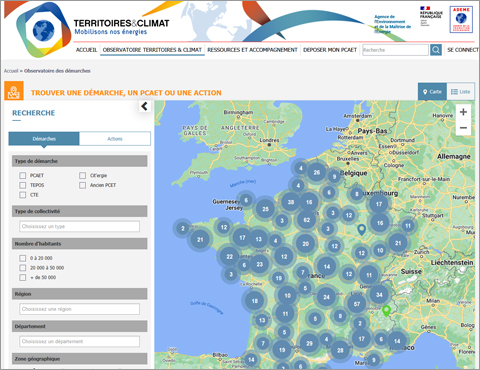
Task: Check the PCAET checkbox
Action: pos(23,176)
